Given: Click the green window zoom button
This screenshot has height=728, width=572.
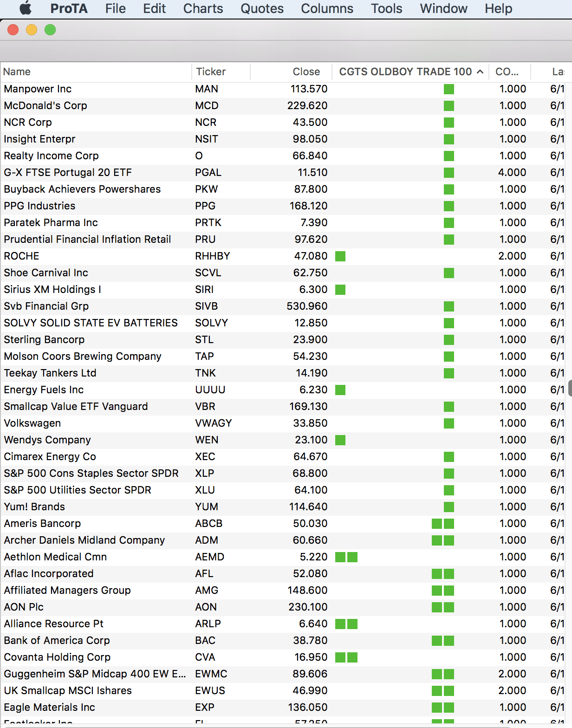Looking at the screenshot, I should click(x=50, y=30).
